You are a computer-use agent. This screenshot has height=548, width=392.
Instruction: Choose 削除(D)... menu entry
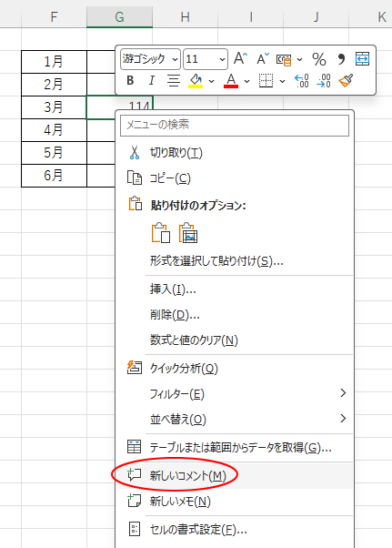point(235,315)
